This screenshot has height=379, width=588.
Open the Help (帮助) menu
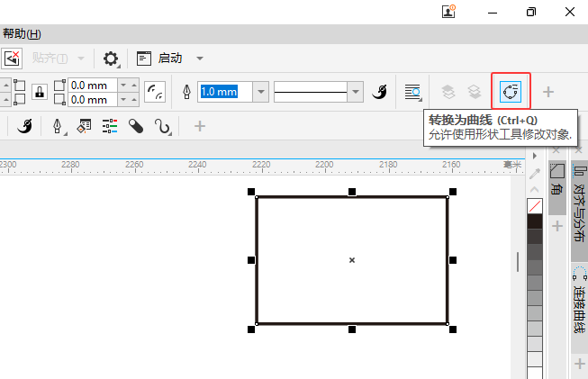pyautogui.click(x=22, y=34)
